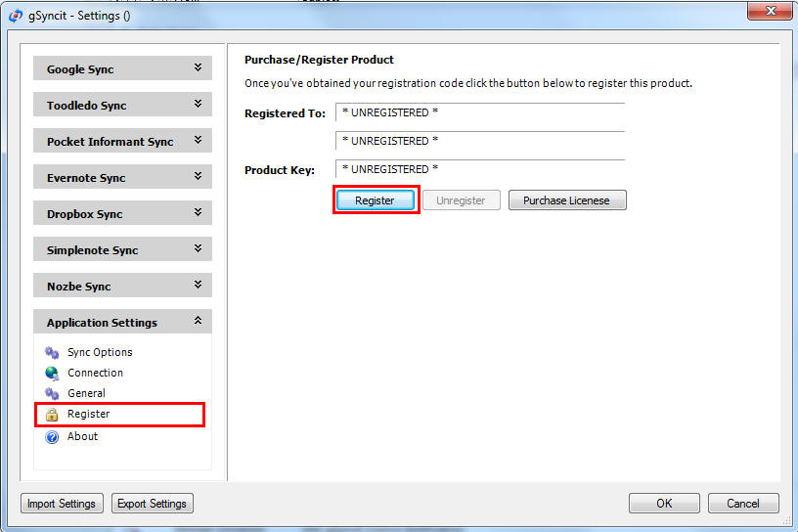798x532 pixels.
Task: Expand the Pocket Informant Sync chevron
Action: pos(198,140)
